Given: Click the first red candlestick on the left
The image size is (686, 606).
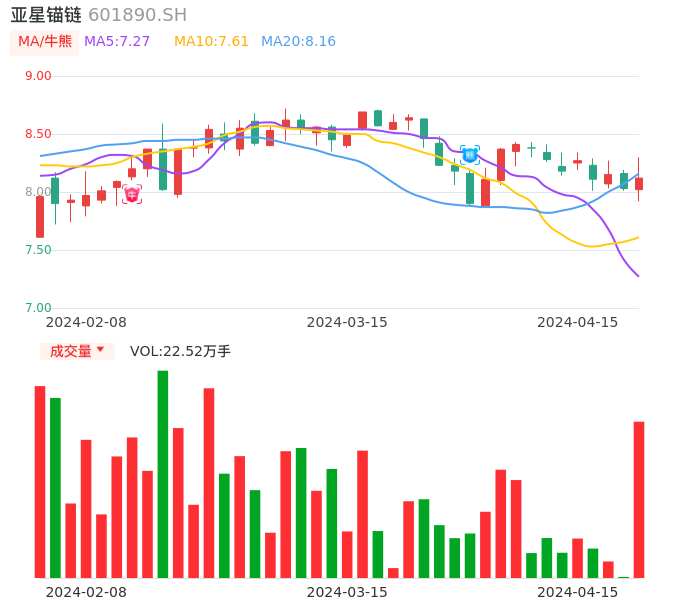Looking at the screenshot, I should coord(40,216).
